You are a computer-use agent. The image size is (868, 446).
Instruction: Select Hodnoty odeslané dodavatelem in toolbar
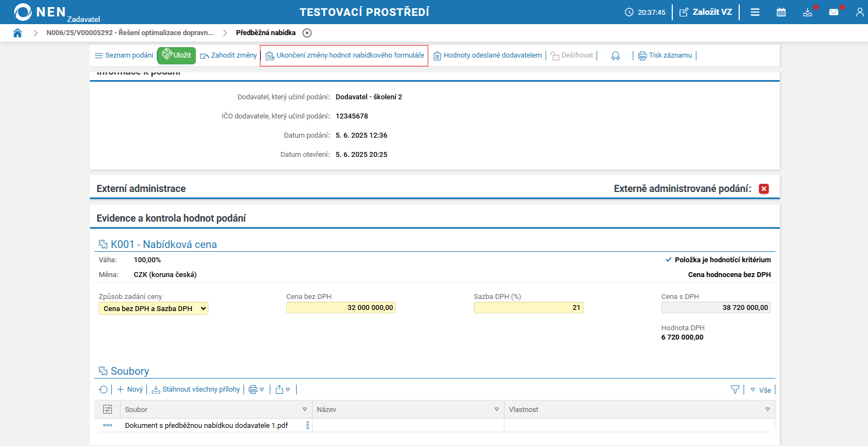(x=487, y=55)
